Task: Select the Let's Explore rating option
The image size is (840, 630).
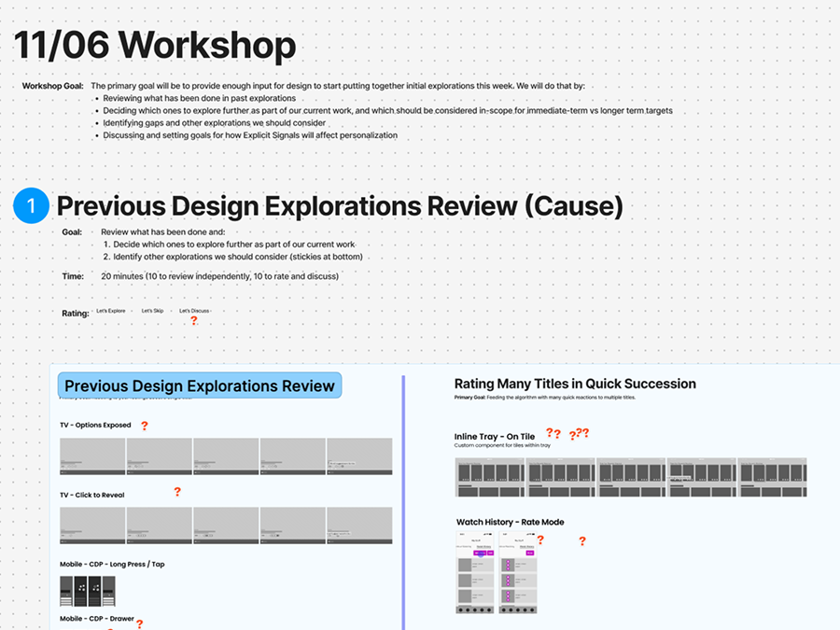Action: 109,311
